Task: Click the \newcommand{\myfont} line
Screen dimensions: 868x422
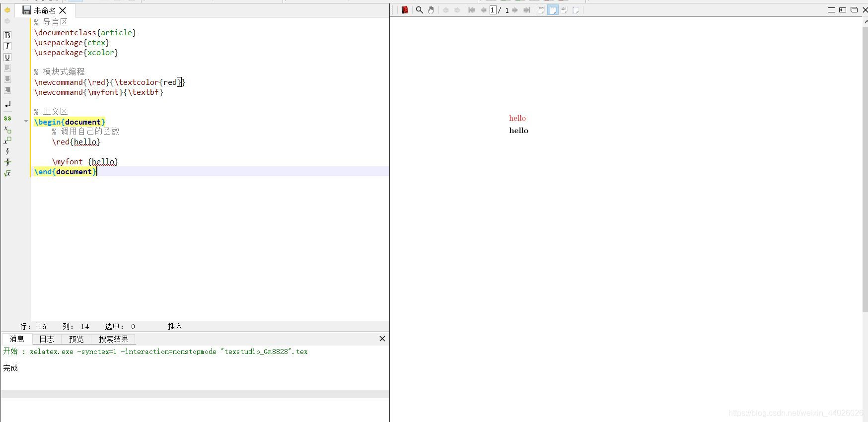Action: point(98,92)
